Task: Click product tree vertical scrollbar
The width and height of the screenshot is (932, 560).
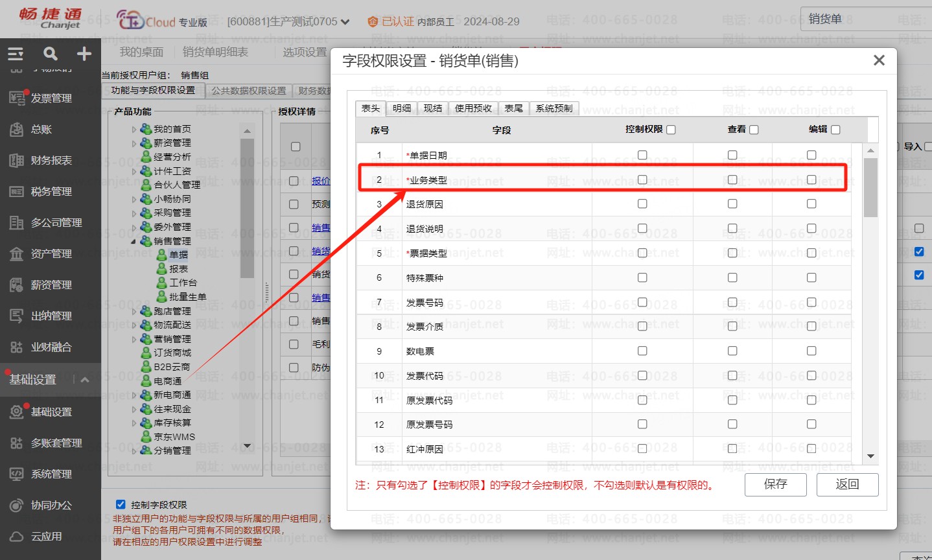Action: [247, 207]
